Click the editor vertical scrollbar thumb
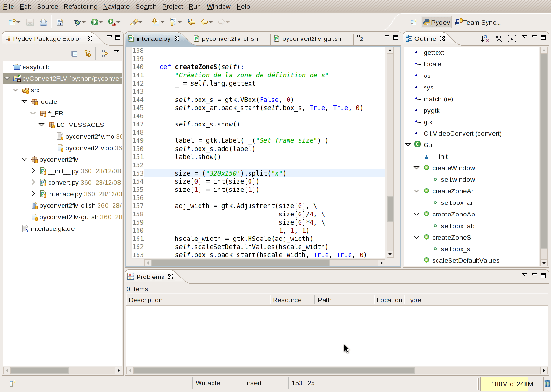This screenshot has height=392, width=551. (x=390, y=209)
